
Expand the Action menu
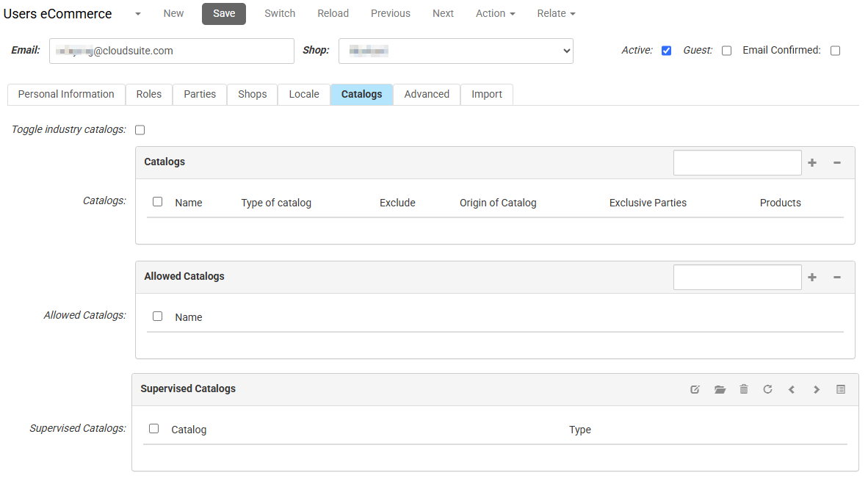pyautogui.click(x=495, y=13)
